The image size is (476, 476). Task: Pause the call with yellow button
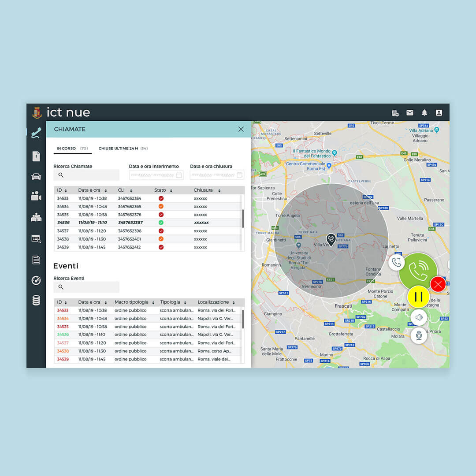[418, 297]
